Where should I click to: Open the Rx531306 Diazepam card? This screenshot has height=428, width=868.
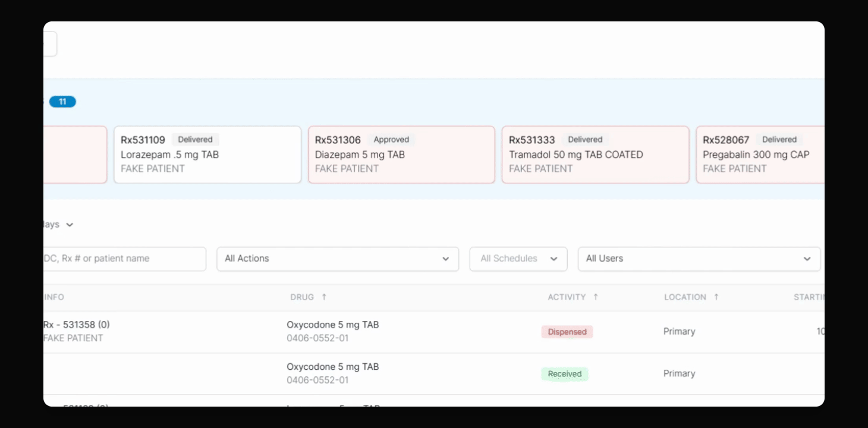click(x=401, y=155)
